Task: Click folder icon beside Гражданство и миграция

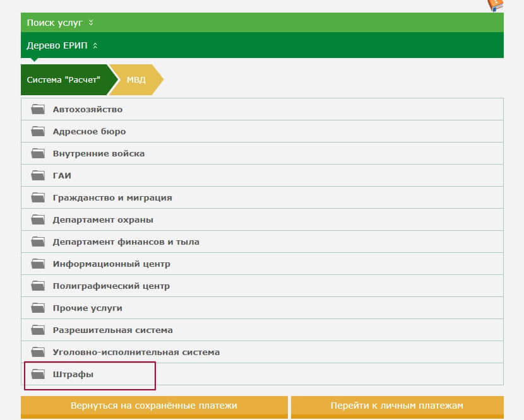Action: [39, 198]
